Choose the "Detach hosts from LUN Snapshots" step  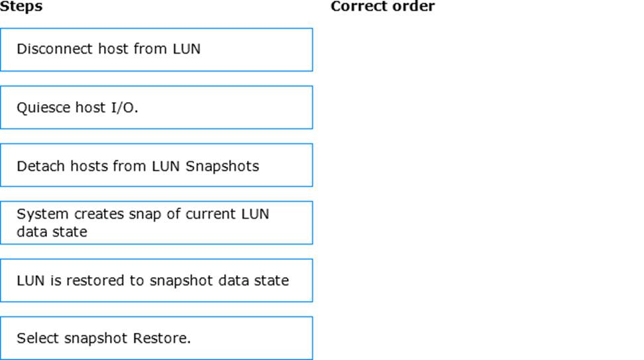click(156, 165)
